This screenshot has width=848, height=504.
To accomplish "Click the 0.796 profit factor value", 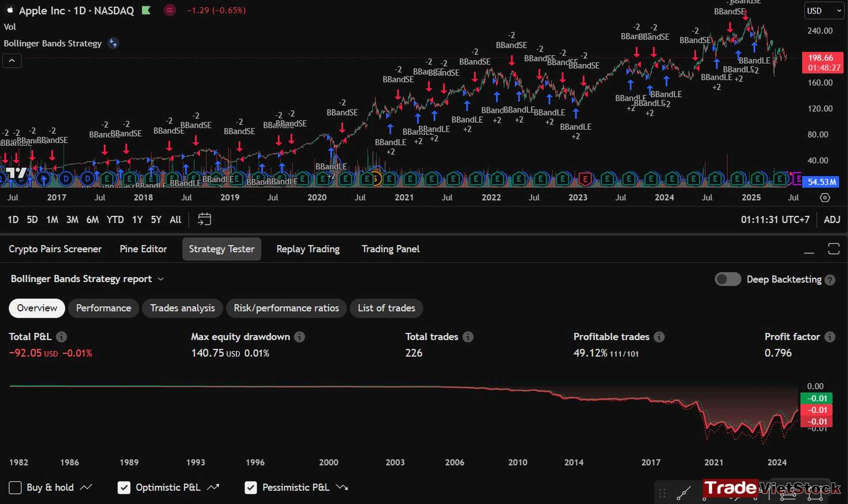I will click(778, 353).
